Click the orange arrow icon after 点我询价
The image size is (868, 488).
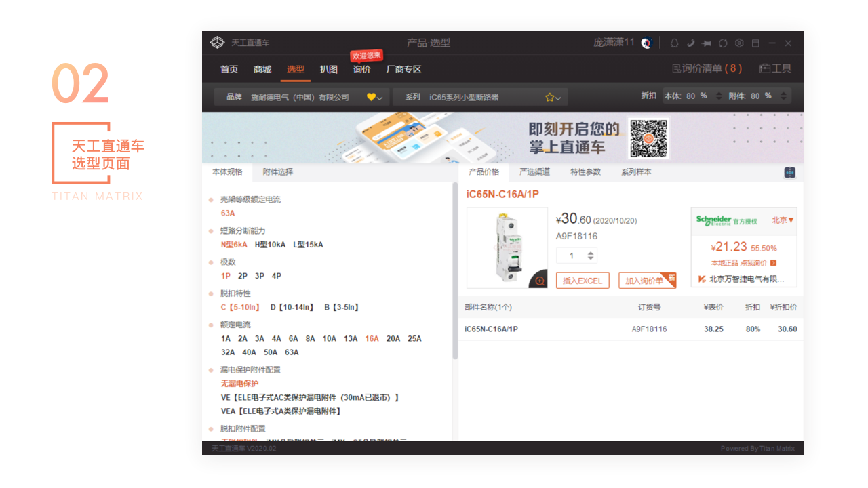(773, 263)
